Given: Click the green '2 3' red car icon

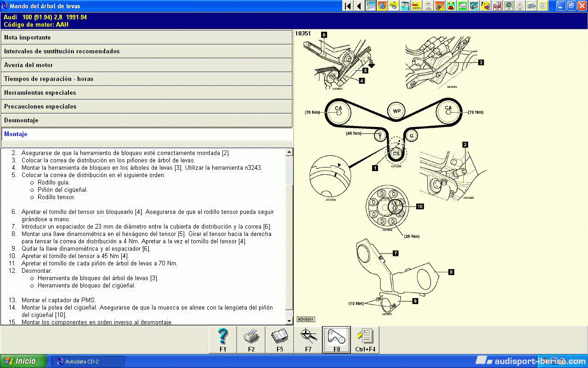Looking at the screenshot, I should 451,6.
